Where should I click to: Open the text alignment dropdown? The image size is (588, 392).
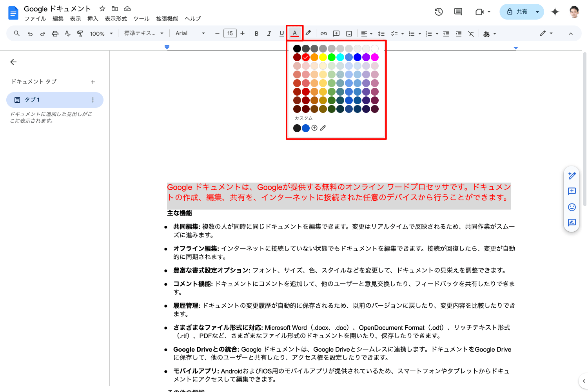pyautogui.click(x=367, y=34)
